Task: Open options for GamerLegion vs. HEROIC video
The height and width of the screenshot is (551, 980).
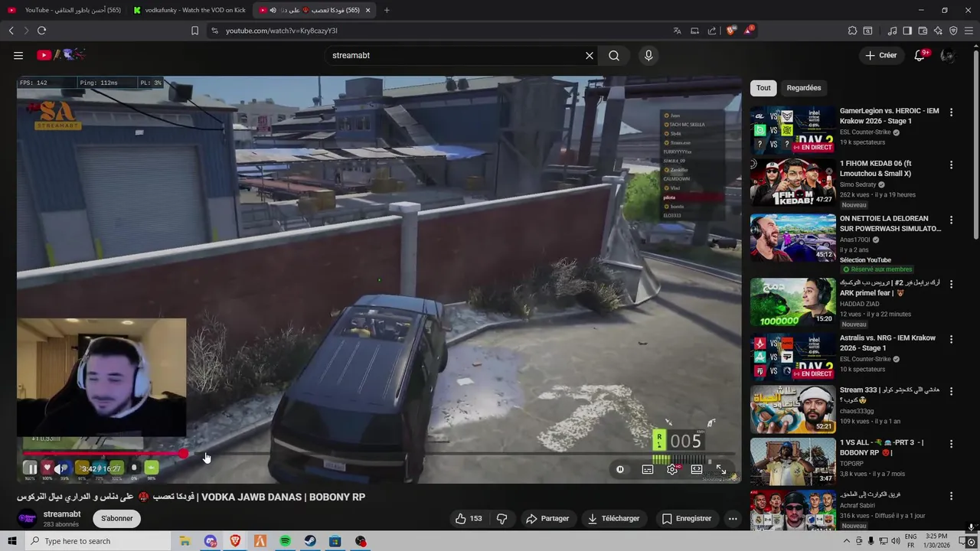Action: tap(952, 112)
